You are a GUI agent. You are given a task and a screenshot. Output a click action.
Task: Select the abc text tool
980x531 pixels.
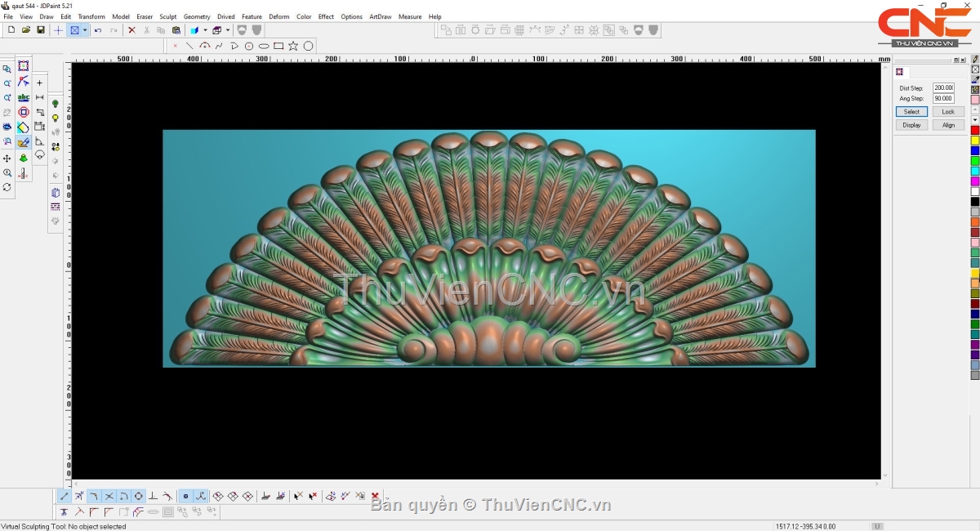pos(24,97)
